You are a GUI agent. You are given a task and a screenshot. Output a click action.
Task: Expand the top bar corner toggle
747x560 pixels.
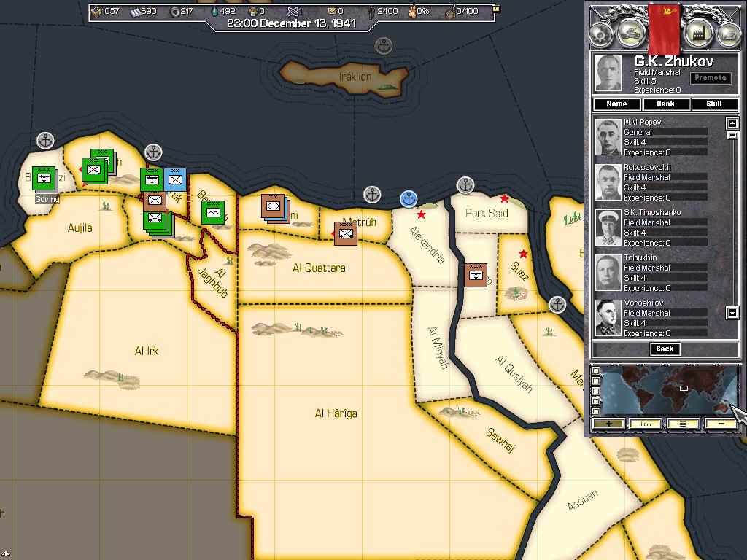497,9
